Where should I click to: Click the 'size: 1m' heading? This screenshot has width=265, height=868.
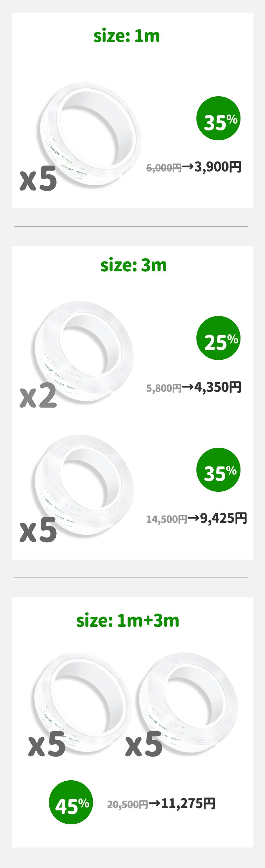point(127,36)
